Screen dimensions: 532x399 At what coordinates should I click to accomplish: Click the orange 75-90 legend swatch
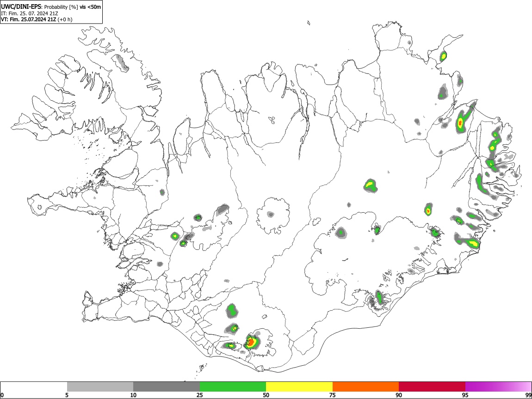coord(366,387)
